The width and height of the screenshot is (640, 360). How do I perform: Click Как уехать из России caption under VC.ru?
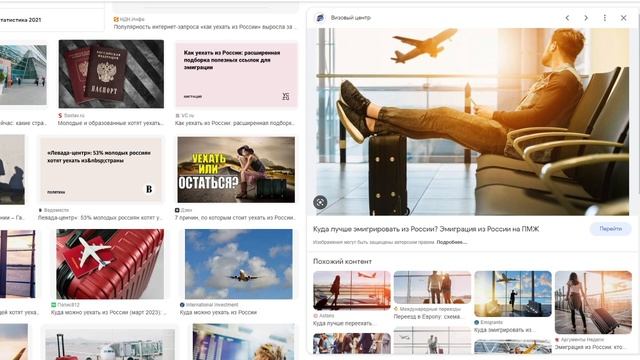pyautogui.click(x=235, y=123)
